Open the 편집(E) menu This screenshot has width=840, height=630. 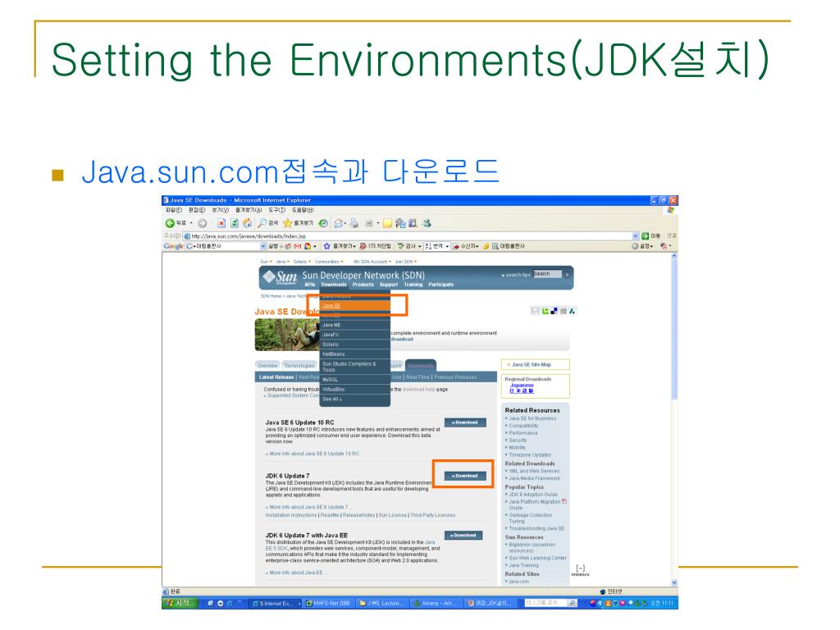tap(197, 210)
